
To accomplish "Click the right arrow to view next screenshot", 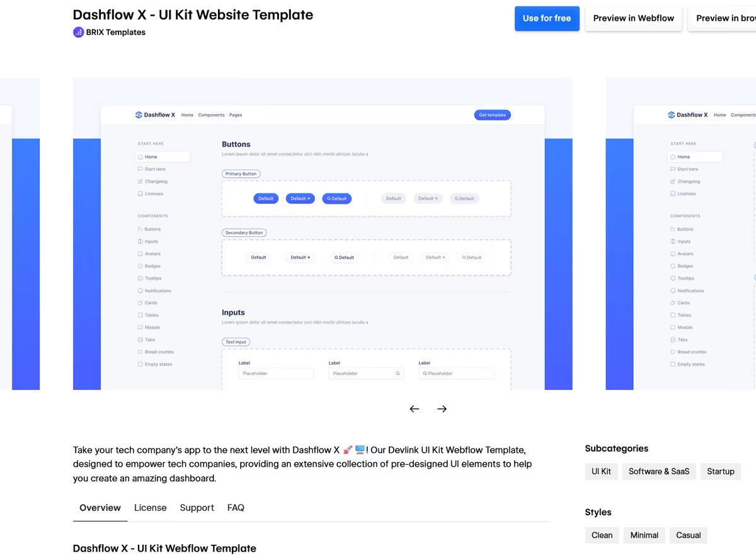I will coord(442,409).
